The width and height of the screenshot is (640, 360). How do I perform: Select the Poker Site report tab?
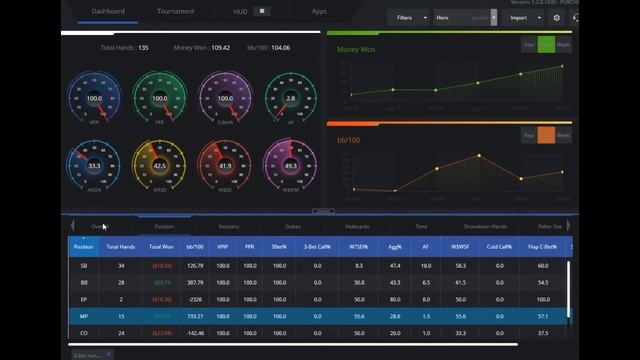pyautogui.click(x=550, y=227)
